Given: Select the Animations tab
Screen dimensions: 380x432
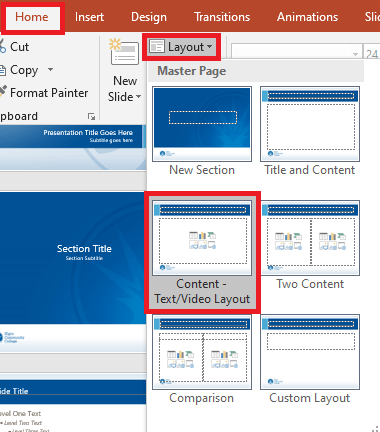Looking at the screenshot, I should (307, 17).
